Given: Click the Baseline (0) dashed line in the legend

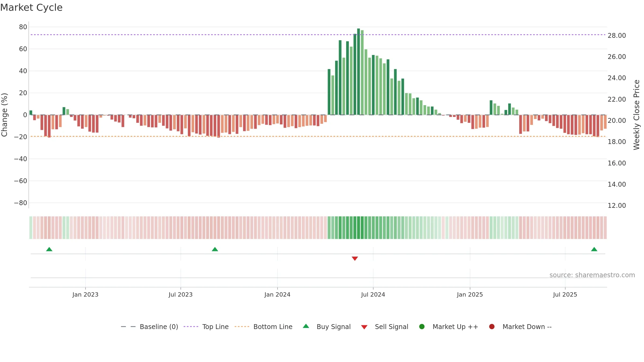Looking at the screenshot, I should (128, 327).
